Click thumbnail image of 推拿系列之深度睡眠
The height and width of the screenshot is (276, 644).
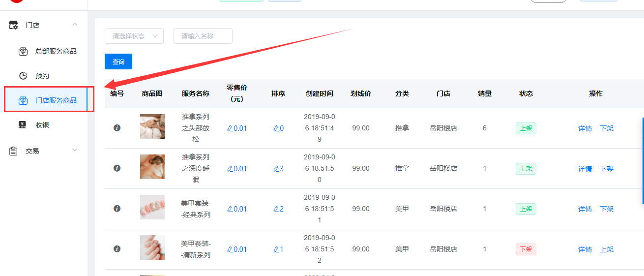[152, 167]
